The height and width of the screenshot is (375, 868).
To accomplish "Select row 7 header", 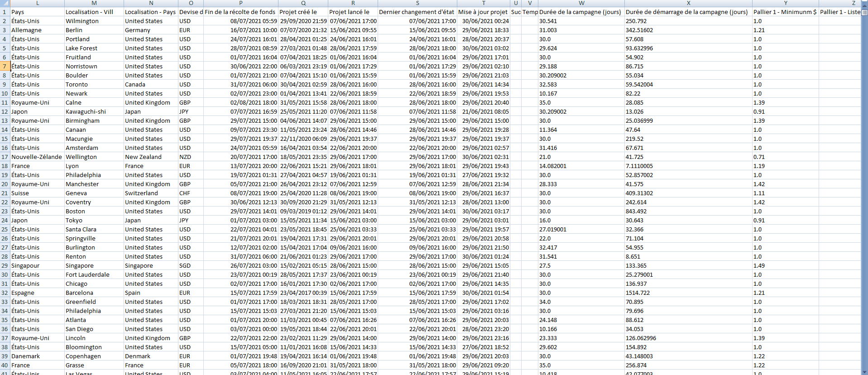I will (5, 66).
